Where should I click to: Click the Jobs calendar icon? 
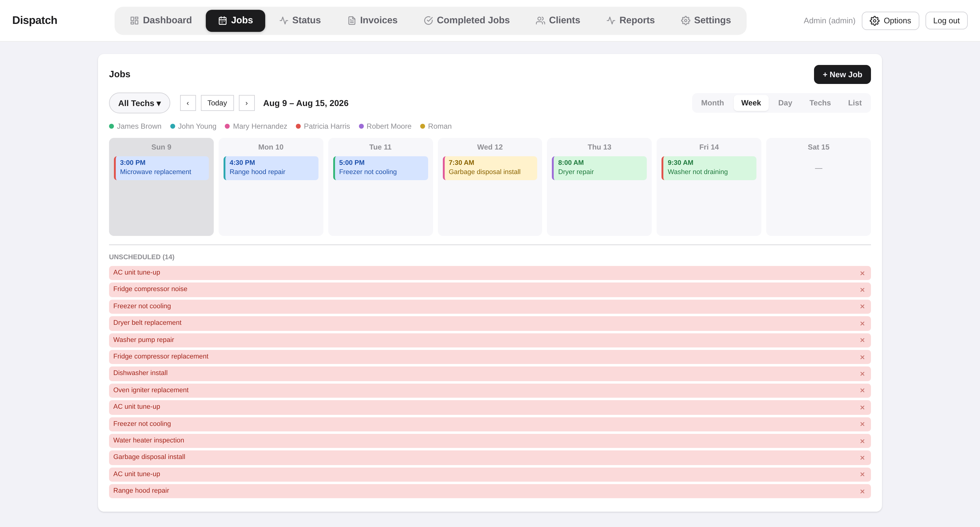(223, 21)
